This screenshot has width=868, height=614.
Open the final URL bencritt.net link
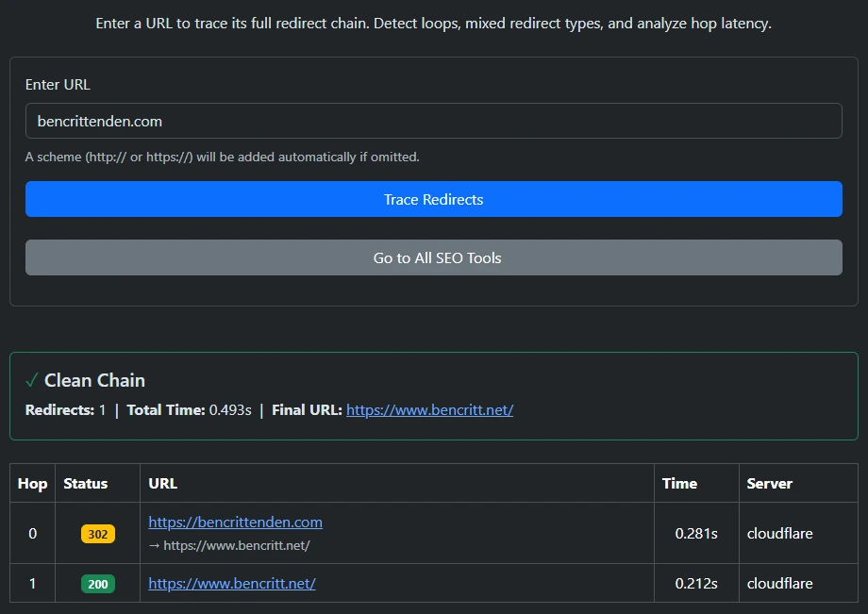click(429, 409)
